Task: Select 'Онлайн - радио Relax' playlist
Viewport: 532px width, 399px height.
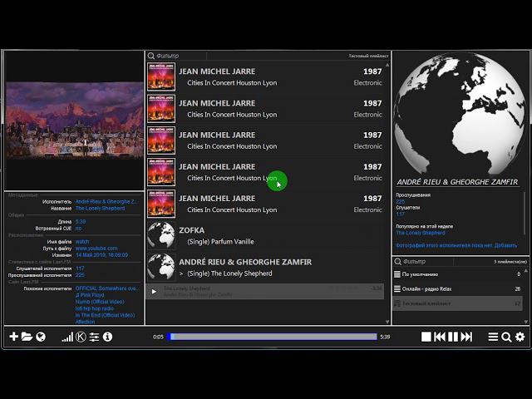Action: pos(457,288)
